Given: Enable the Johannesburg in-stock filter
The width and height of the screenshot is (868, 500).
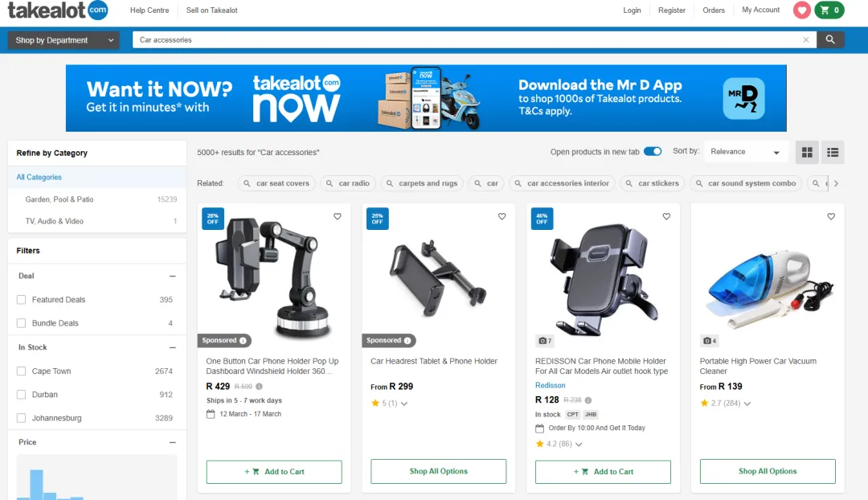Looking at the screenshot, I should (x=21, y=418).
